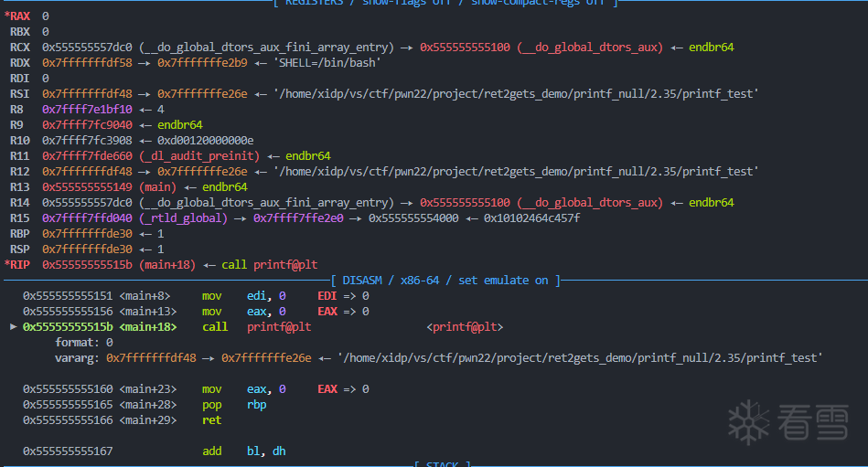Click 0x555555555100 in the RCX row
Viewport: 868px width, 467px height.
pos(465,47)
